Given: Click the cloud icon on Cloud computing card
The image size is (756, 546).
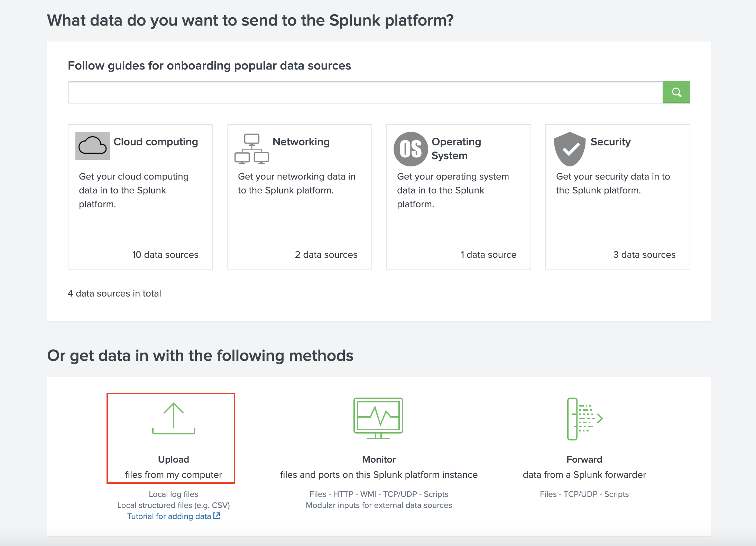Looking at the screenshot, I should (x=92, y=146).
